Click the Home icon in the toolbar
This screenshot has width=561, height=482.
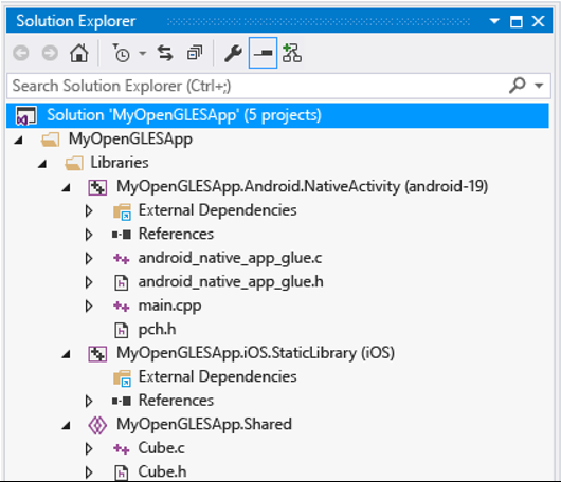click(79, 53)
